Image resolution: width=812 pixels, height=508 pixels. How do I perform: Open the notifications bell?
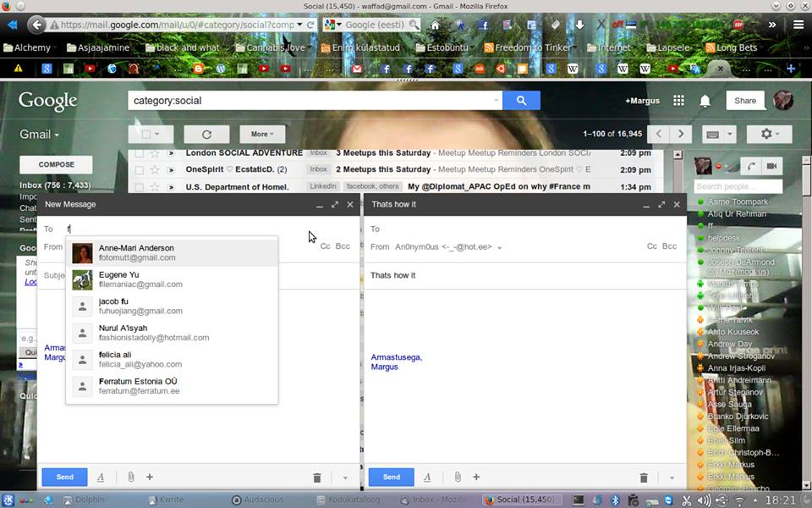coord(705,101)
